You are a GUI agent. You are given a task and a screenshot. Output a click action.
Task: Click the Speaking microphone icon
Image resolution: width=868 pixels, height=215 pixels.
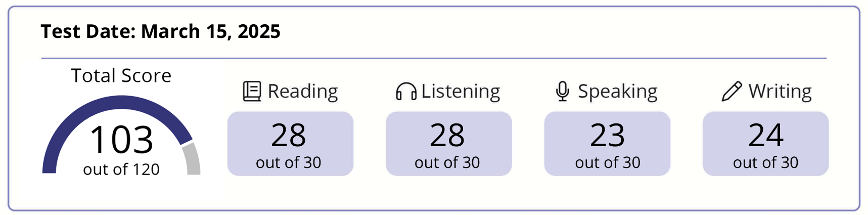(562, 92)
